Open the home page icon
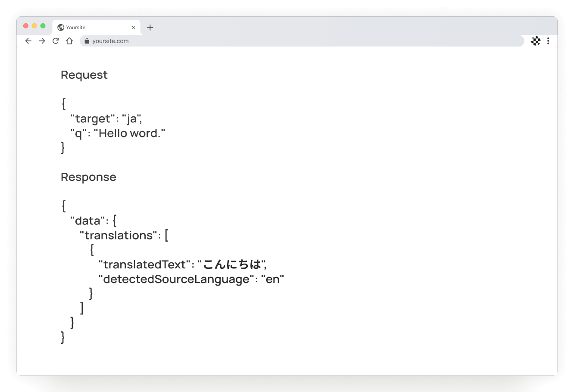This screenshot has width=574, height=392. pyautogui.click(x=69, y=40)
